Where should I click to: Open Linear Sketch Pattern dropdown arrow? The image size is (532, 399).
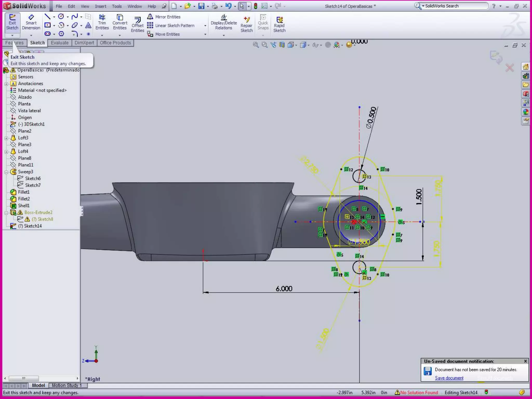[x=205, y=26]
